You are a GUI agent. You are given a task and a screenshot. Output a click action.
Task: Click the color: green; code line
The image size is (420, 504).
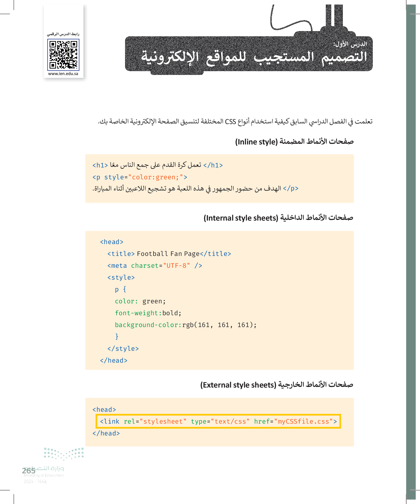tap(140, 301)
